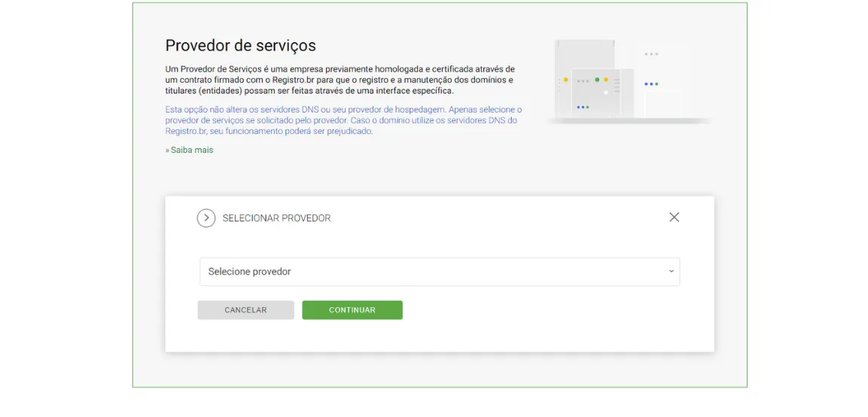Screen dimensions: 868x417
Task: Click the Provedor de serviços heading
Action: 241,45
